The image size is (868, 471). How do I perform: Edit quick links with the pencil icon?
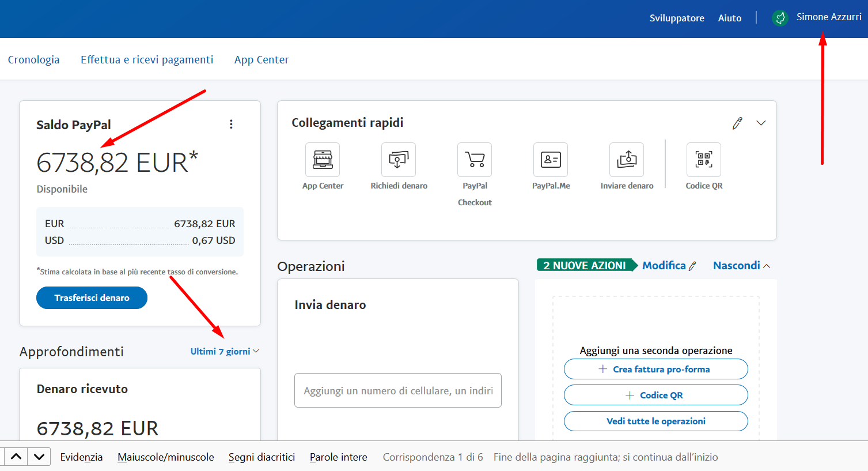[737, 123]
